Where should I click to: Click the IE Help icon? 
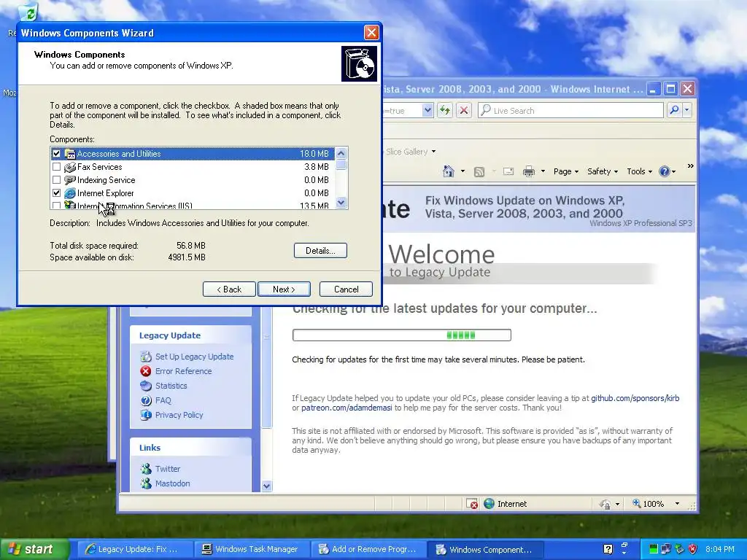665,171
